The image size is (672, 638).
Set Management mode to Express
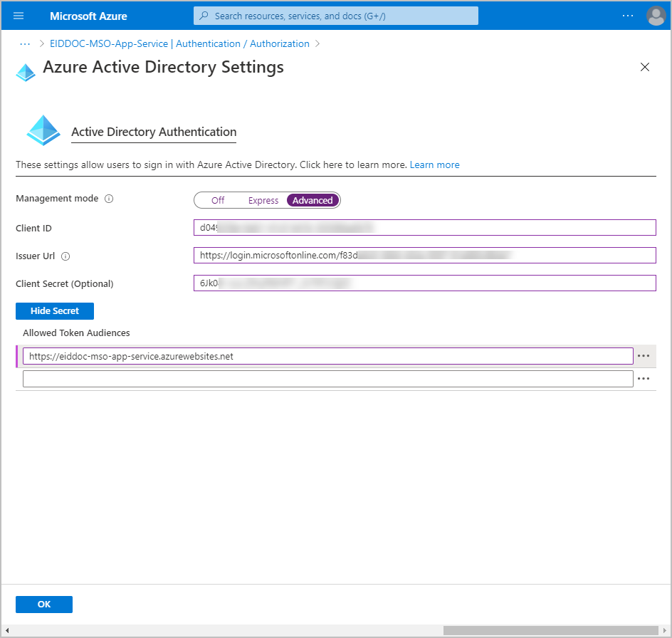[x=263, y=201]
